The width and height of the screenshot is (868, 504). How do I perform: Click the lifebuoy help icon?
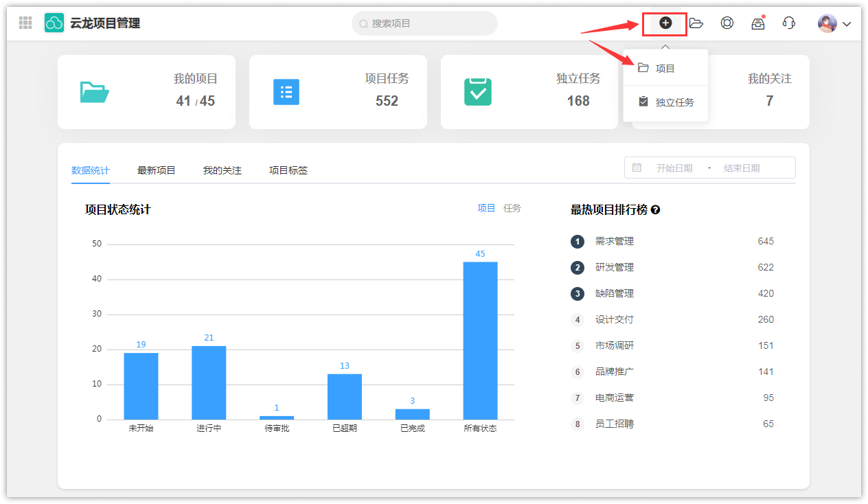pyautogui.click(x=727, y=23)
